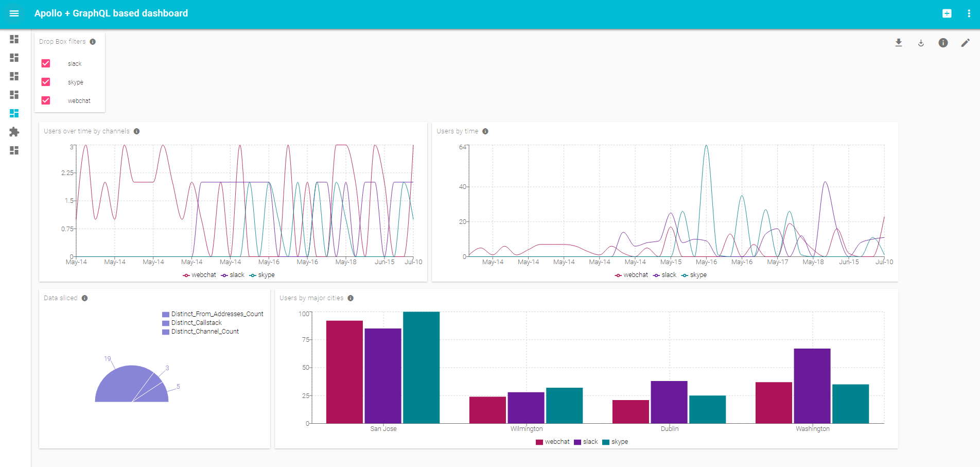Click the webchat filter label text
The height and width of the screenshot is (467, 980).
(79, 101)
